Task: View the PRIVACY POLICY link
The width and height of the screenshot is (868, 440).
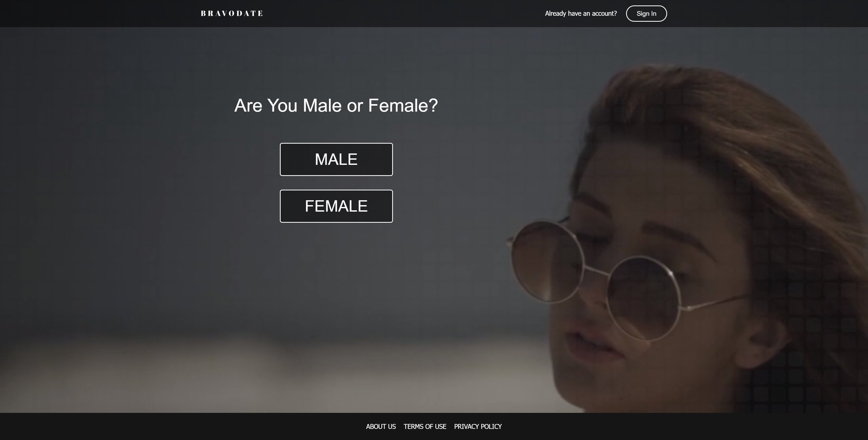Action: (x=478, y=427)
